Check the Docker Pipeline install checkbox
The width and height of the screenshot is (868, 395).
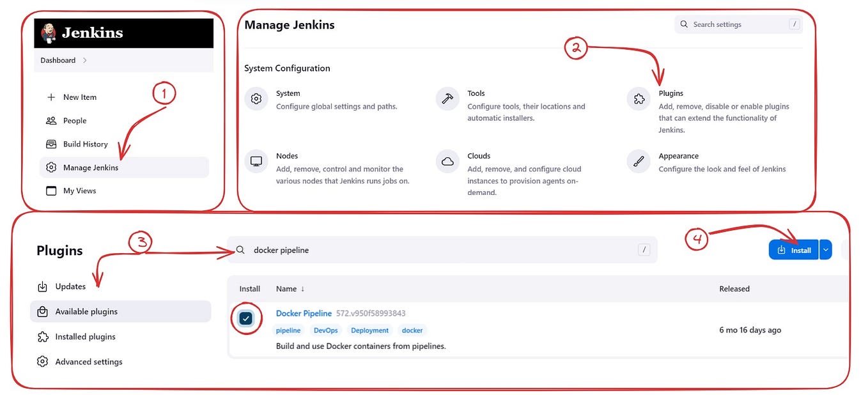pyautogui.click(x=247, y=318)
